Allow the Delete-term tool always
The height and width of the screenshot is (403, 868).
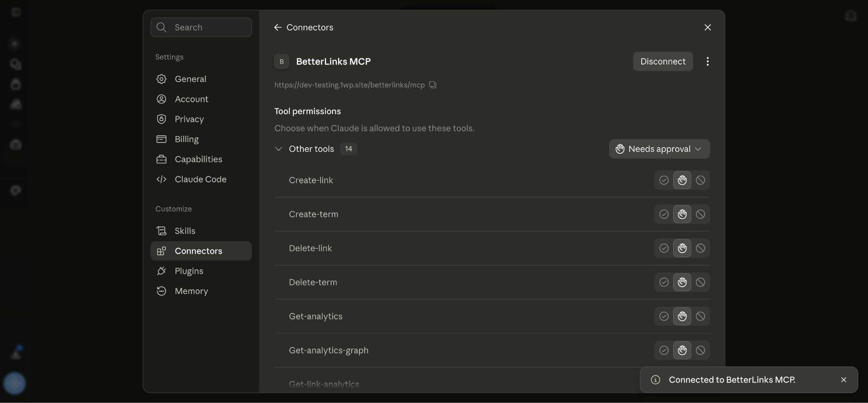(x=664, y=282)
